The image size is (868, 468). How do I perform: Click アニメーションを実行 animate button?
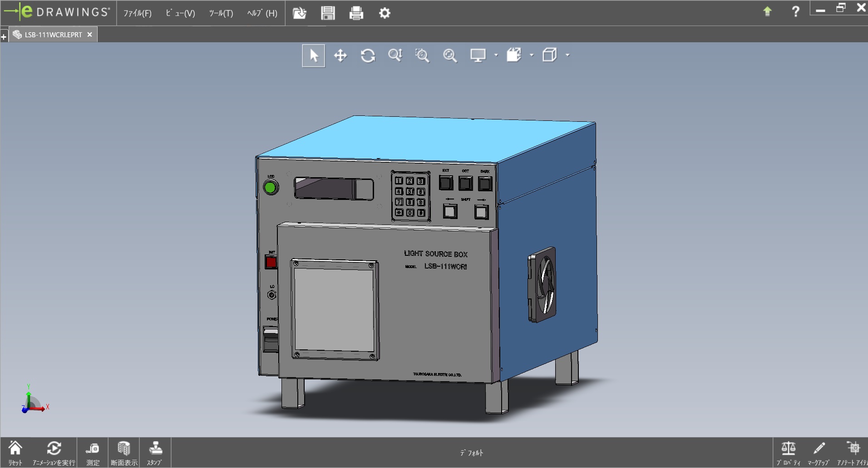[x=54, y=453]
